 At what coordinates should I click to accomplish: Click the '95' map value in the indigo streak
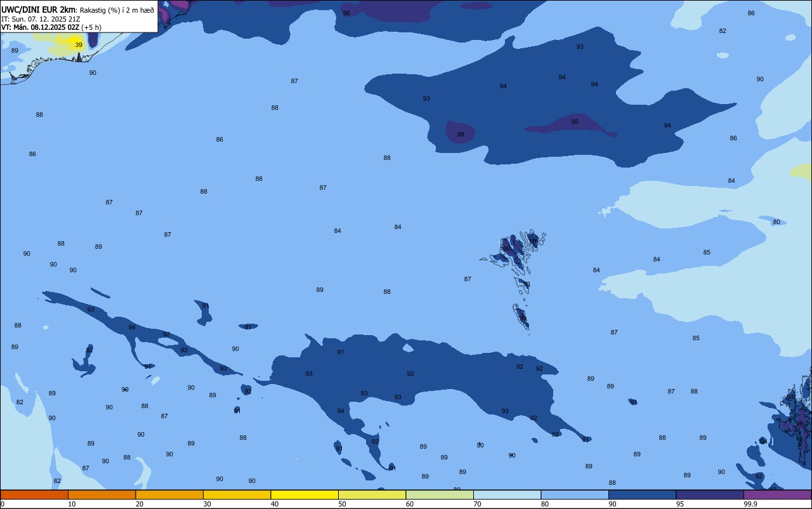(575, 122)
